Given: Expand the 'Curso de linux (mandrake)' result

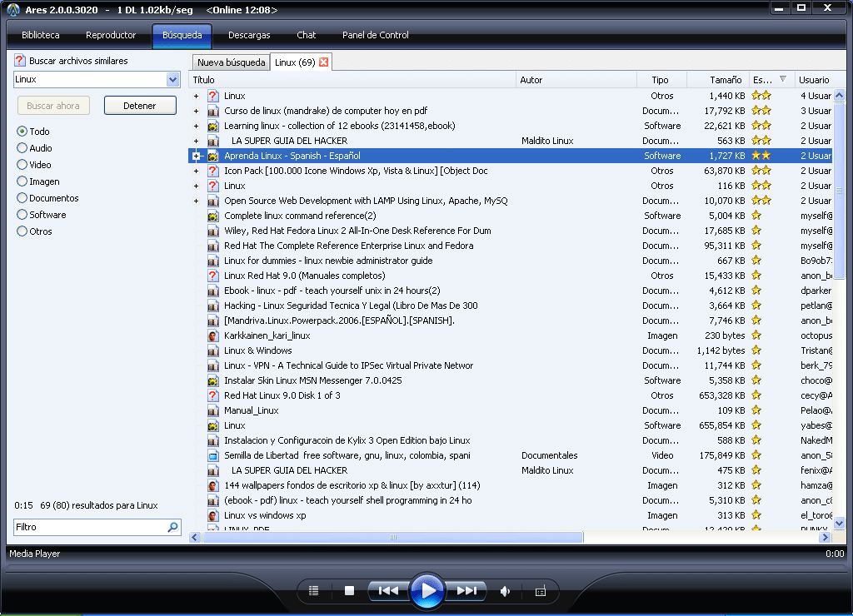Looking at the screenshot, I should [197, 111].
